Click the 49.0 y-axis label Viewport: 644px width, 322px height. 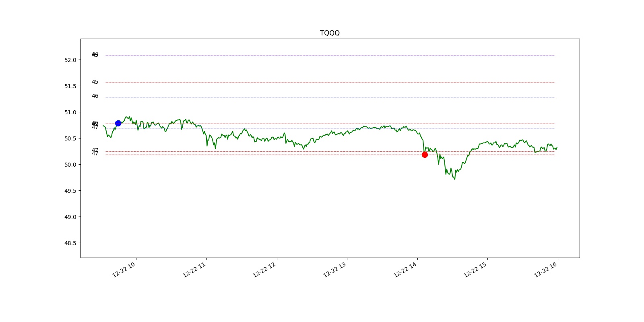coord(70,217)
